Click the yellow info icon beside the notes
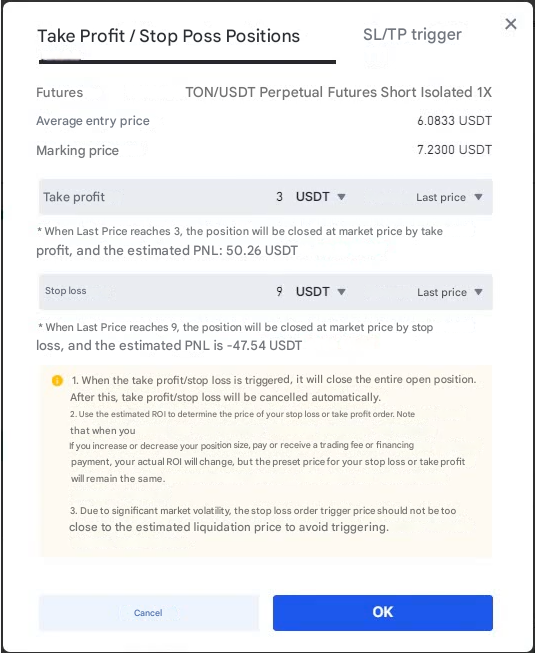Image resolution: width=535 pixels, height=653 pixels. coord(57,380)
